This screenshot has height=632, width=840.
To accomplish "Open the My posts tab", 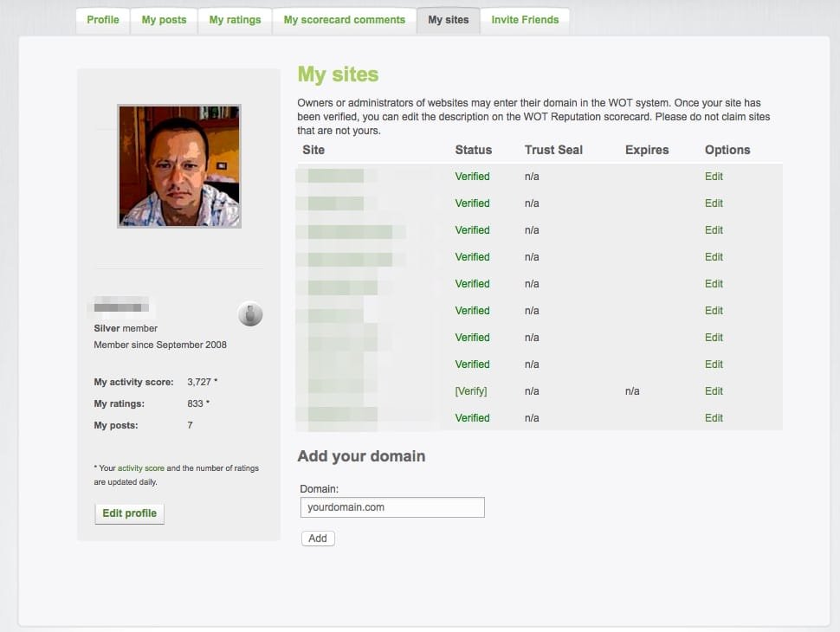I will (164, 20).
